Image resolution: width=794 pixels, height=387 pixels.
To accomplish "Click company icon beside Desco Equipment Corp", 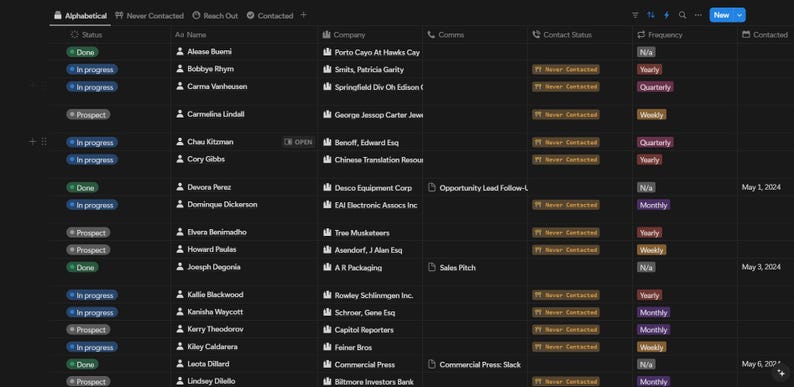I will (x=327, y=187).
